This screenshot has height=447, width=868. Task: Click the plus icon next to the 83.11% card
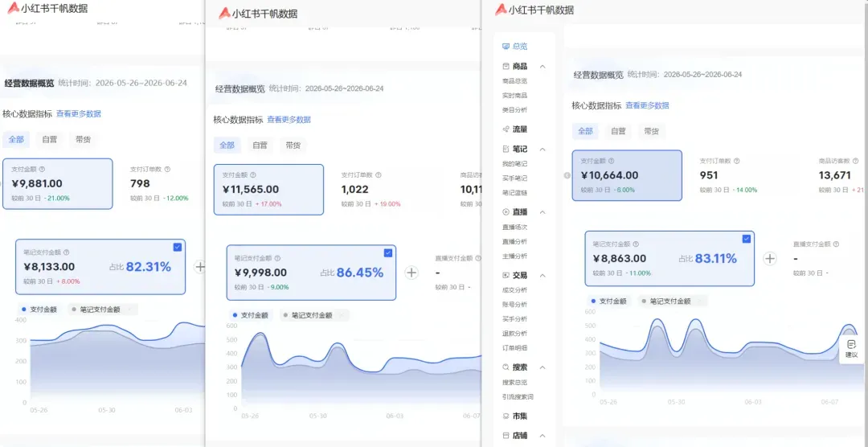pos(770,259)
